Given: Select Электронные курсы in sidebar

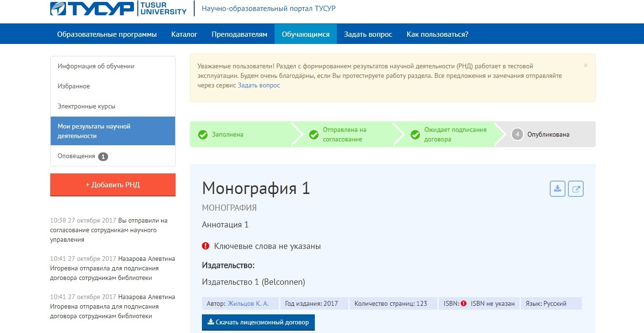Looking at the screenshot, I should point(87,107).
